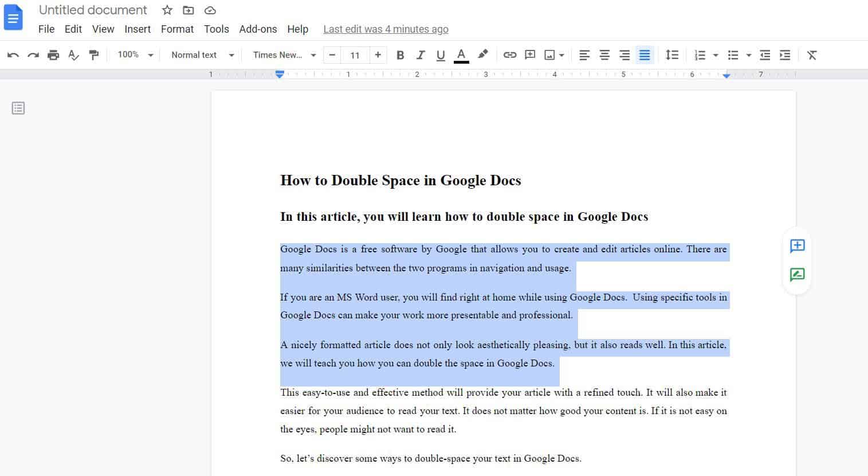Open the Times New font dropdown
This screenshot has height=476, width=868.
pyautogui.click(x=285, y=55)
